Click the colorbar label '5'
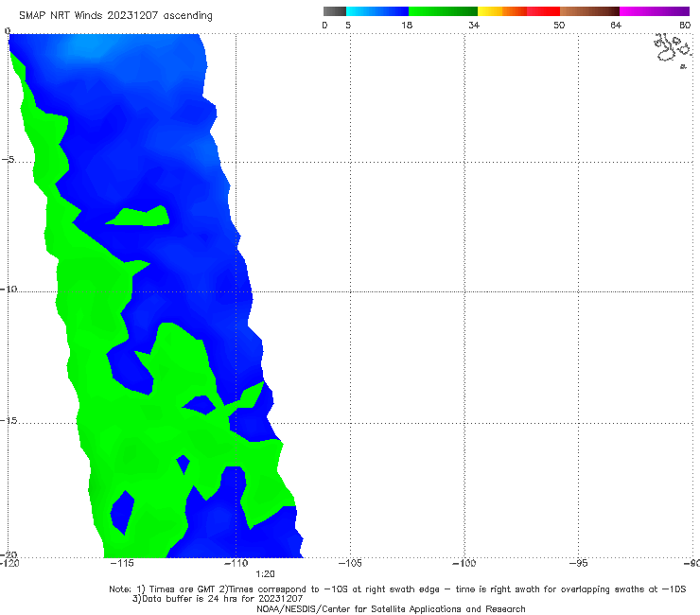The height and width of the screenshot is (615, 700). (x=348, y=26)
